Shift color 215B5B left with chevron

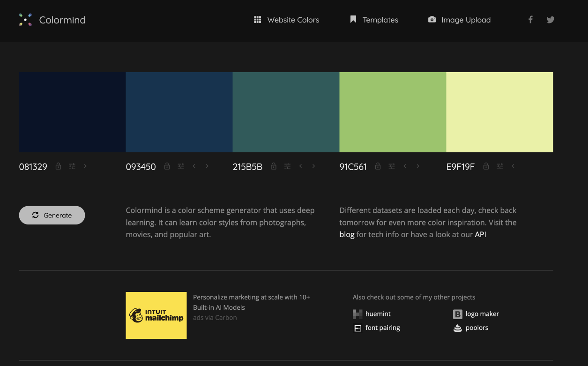[x=301, y=166]
